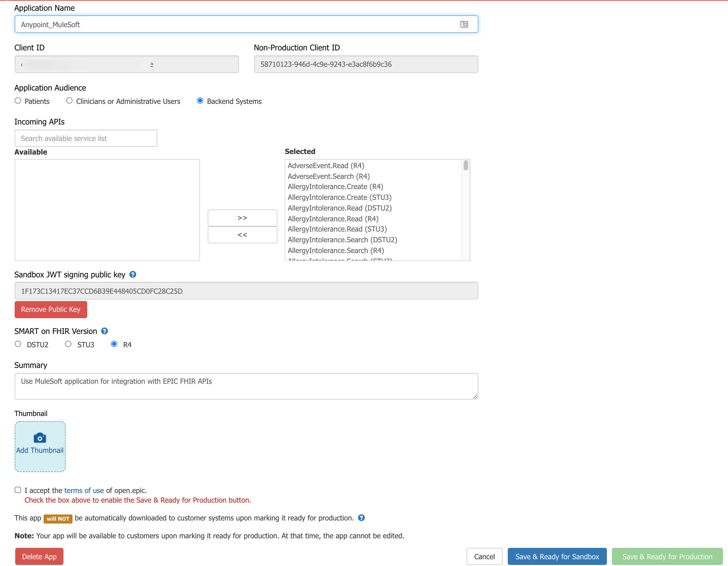This screenshot has width=728, height=566.
Task: Click help icon after production download notice
Action: [361, 518]
